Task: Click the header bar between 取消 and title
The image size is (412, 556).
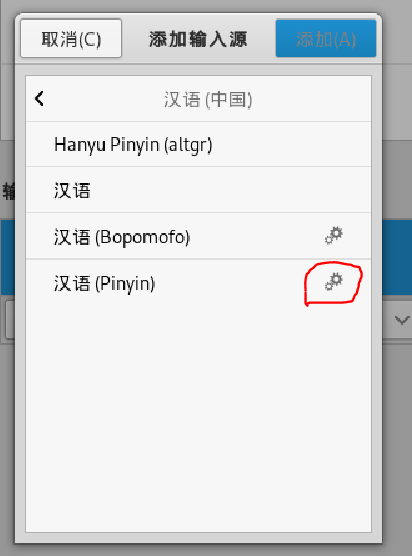Action: pyautogui.click(x=135, y=39)
